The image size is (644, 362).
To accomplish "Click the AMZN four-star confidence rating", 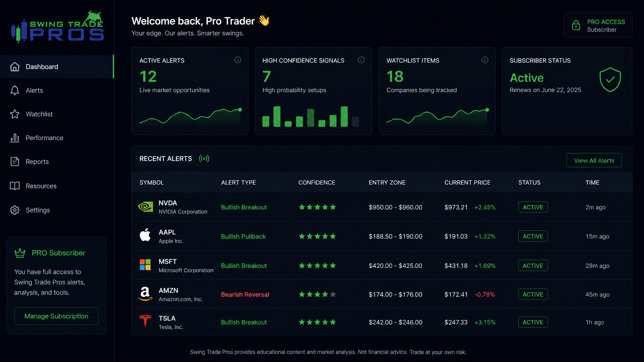I will (x=317, y=294).
